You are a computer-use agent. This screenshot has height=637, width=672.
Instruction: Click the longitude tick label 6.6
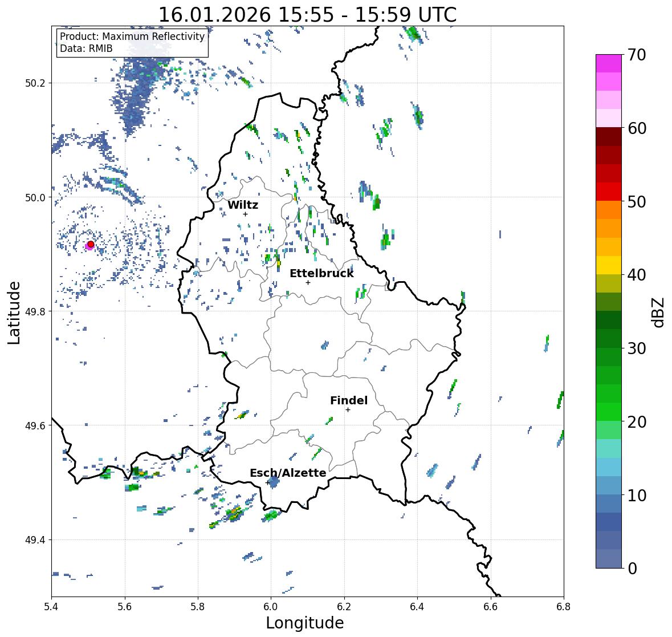click(x=491, y=606)
